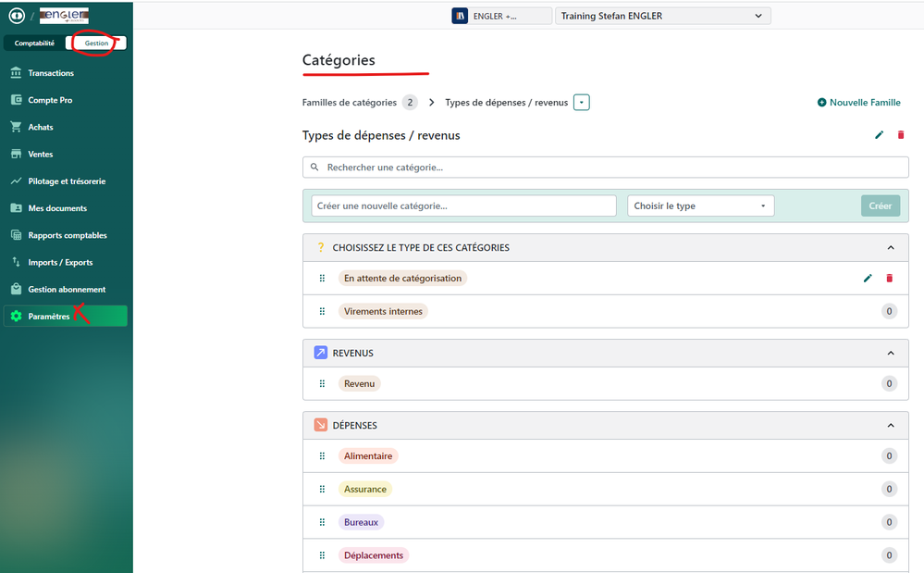Collapse the REVENUS section
The width and height of the screenshot is (924, 573).
click(x=890, y=354)
